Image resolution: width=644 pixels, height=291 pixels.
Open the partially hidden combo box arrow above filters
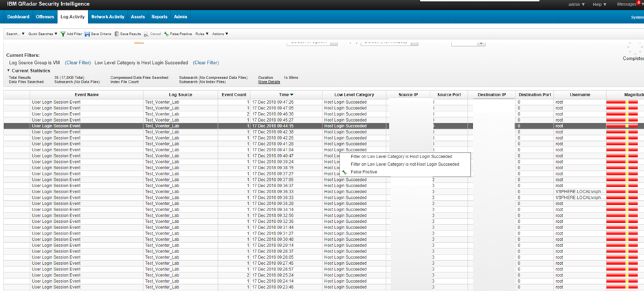[x=481, y=43]
